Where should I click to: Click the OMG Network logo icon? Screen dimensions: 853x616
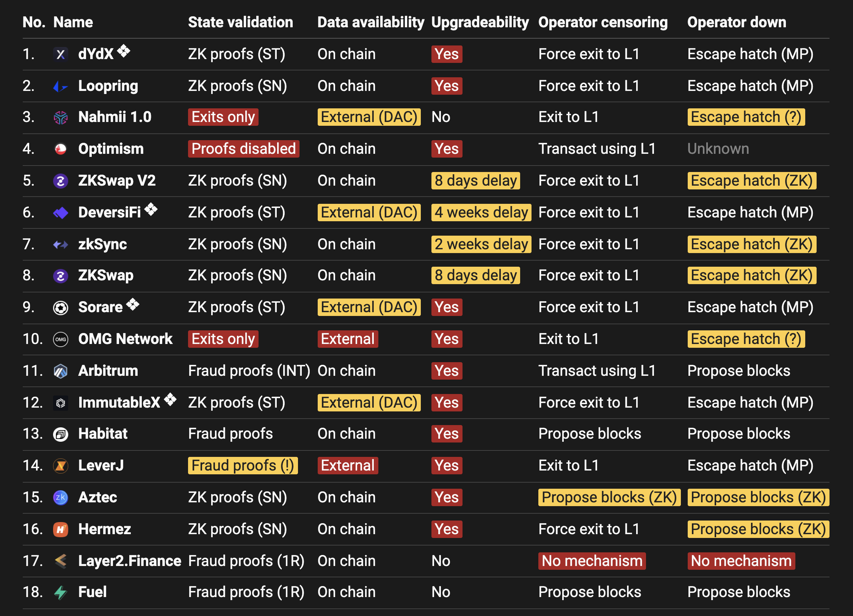click(x=61, y=339)
